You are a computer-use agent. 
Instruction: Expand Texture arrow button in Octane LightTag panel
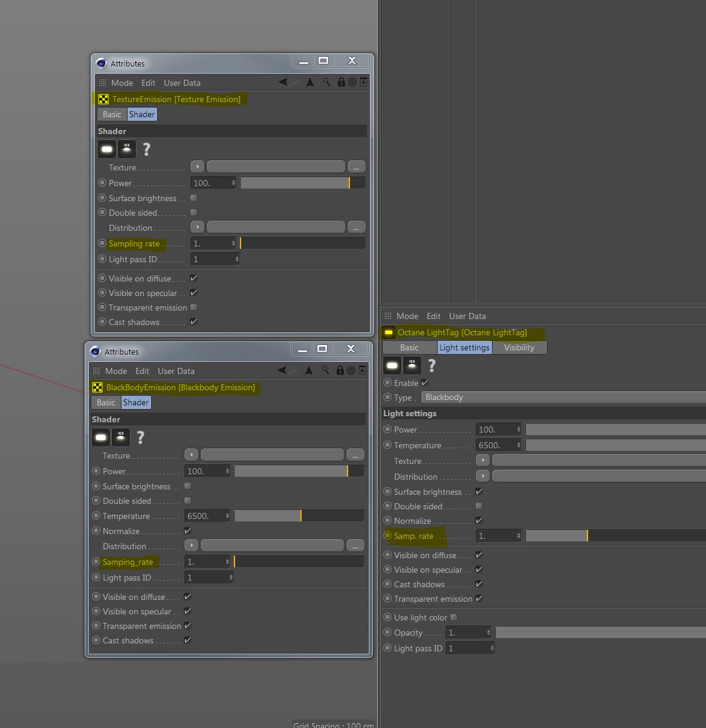tap(483, 460)
